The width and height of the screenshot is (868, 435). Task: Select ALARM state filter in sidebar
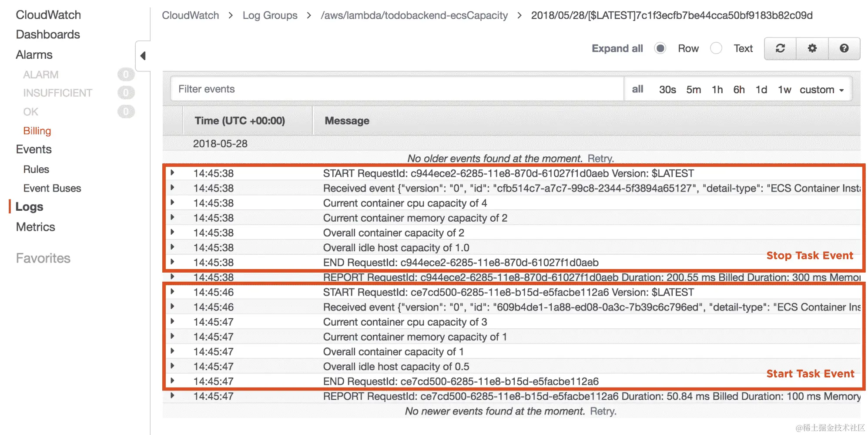41,75
